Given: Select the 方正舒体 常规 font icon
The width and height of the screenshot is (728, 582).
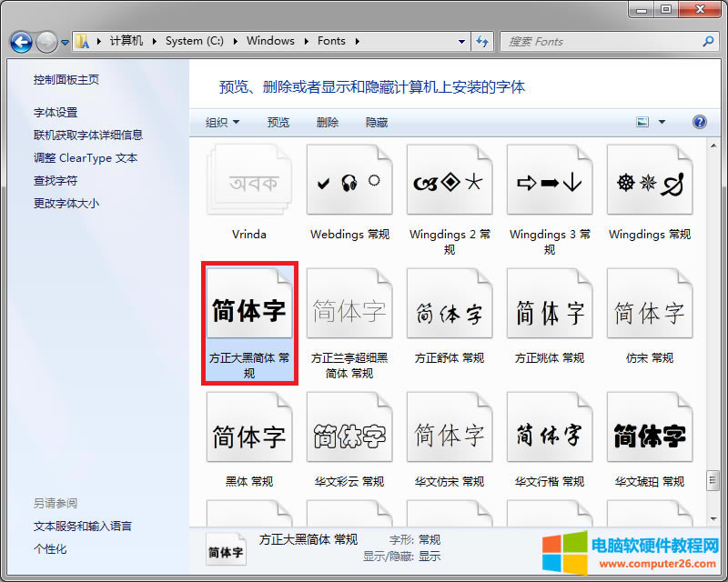Looking at the screenshot, I should (450, 304).
